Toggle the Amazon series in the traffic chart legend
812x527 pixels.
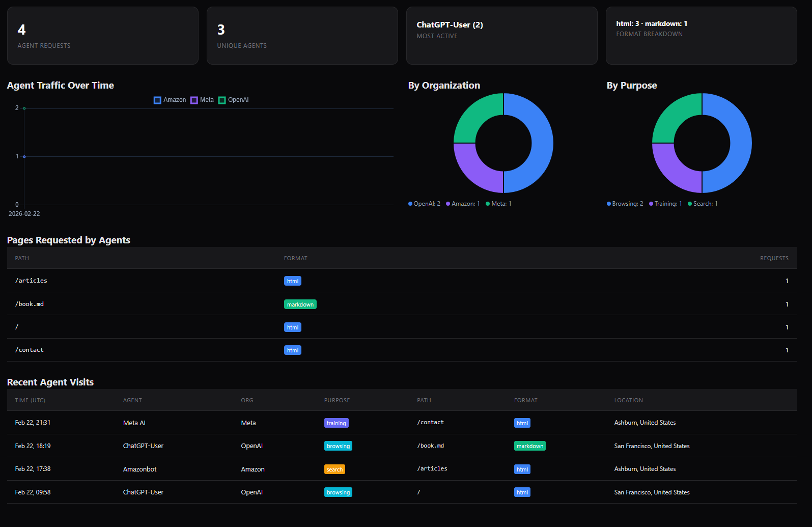170,100
